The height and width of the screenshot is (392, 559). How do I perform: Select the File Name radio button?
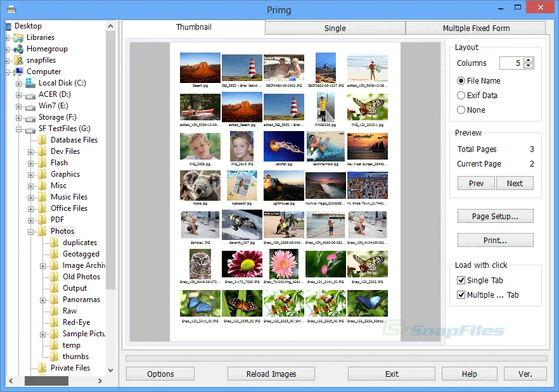461,81
